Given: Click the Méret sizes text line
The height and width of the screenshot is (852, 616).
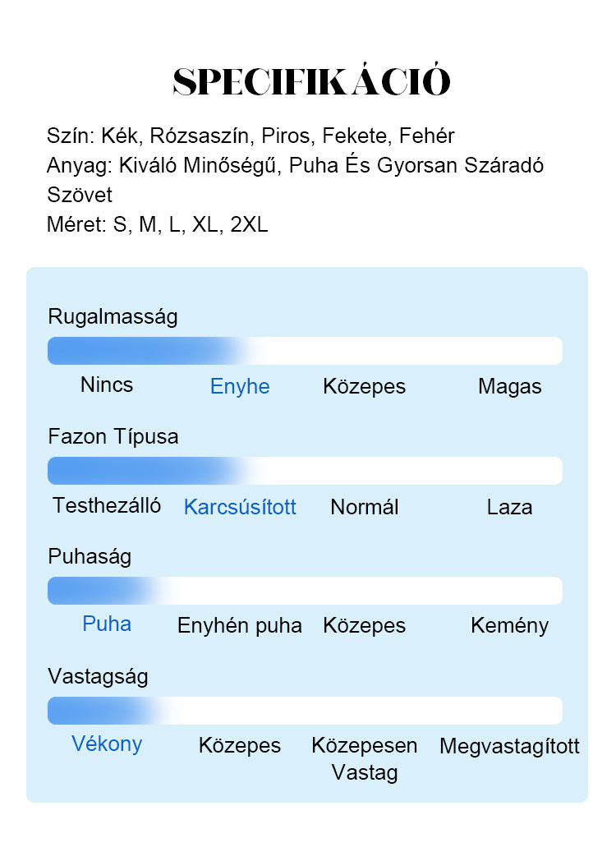Looking at the screenshot, I should coord(158,224).
